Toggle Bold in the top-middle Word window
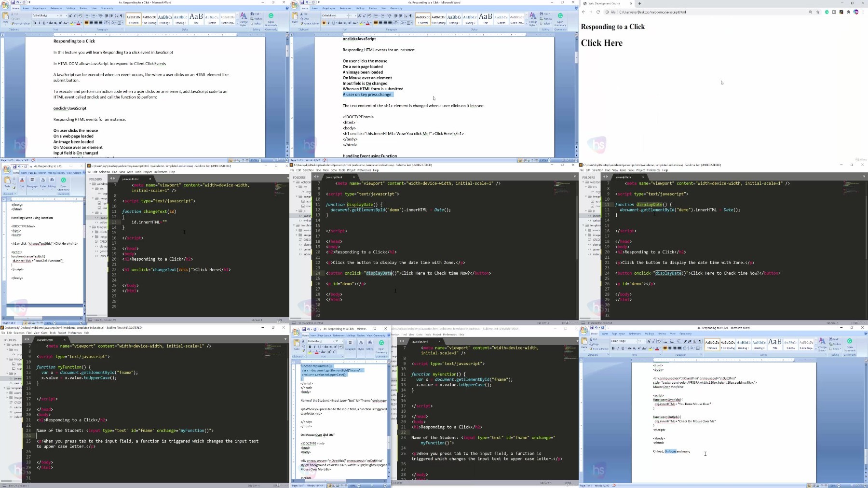This screenshot has height=488, width=868. tap(324, 23)
